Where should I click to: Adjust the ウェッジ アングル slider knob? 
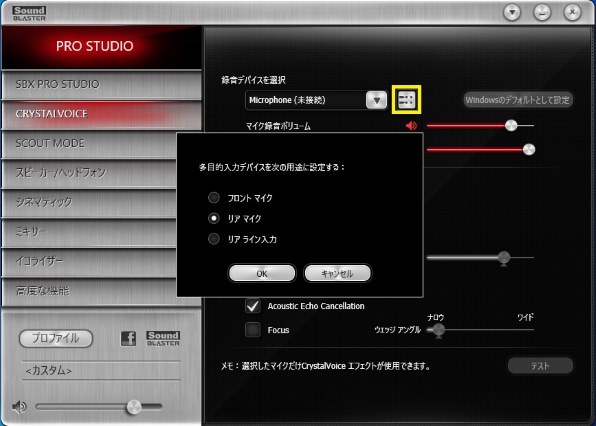point(438,329)
